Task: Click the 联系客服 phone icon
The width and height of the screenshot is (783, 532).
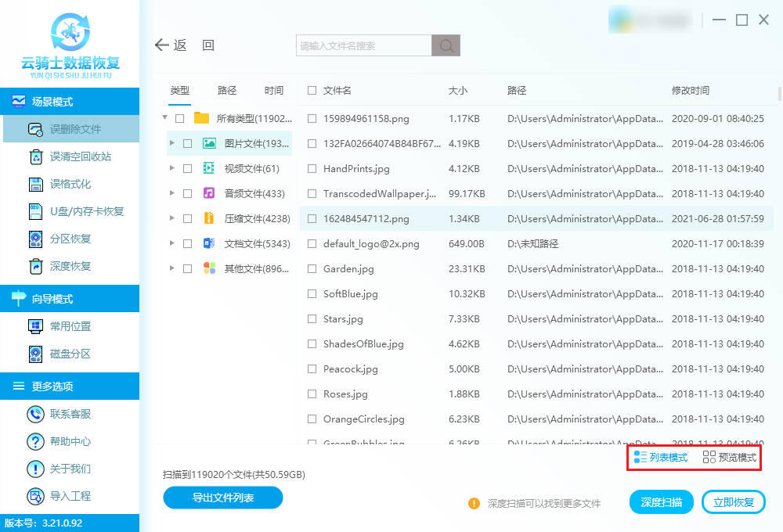Action: coord(35,414)
